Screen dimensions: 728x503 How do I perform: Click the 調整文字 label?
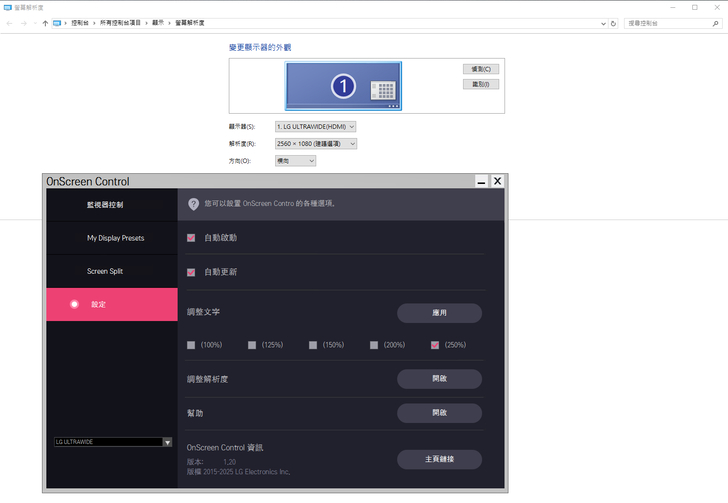pos(203,312)
